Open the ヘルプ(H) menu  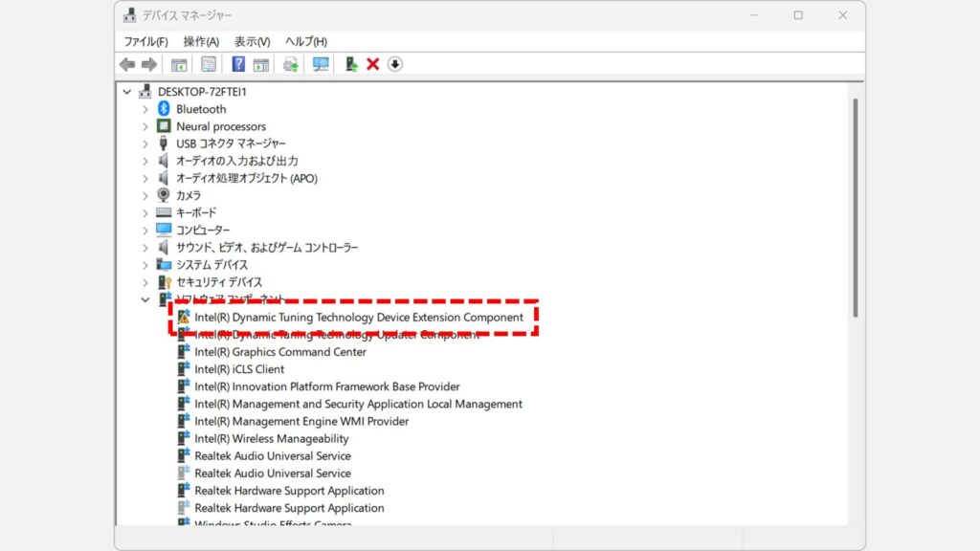tap(306, 42)
